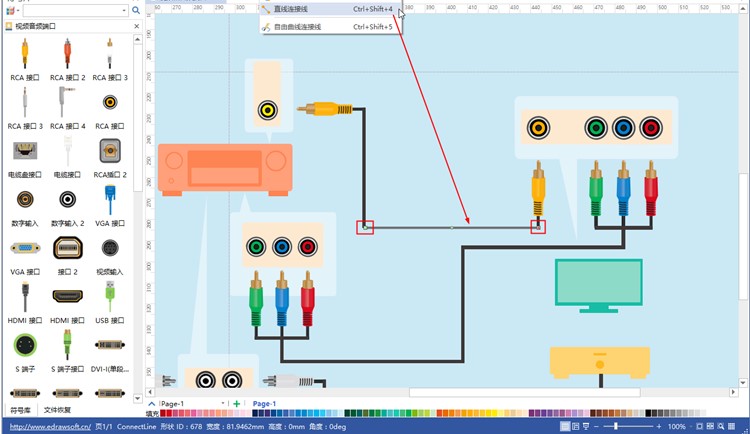Choose the white 电缆接口 symbol
This screenshot has width=750, height=434.
(x=67, y=151)
